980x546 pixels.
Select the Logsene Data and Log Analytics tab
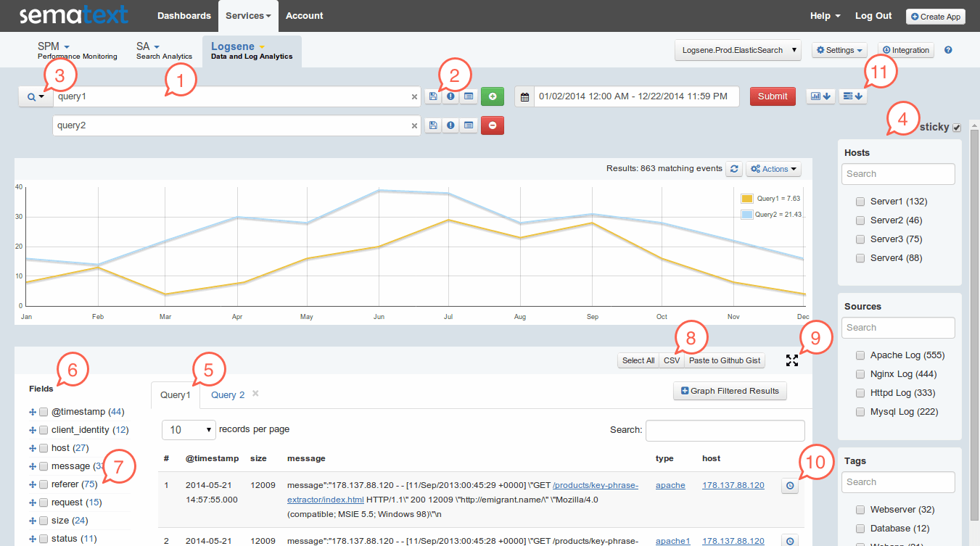(x=252, y=51)
